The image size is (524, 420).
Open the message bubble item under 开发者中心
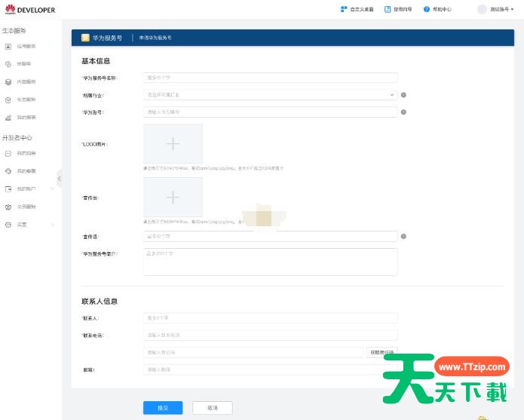pyautogui.click(x=20, y=153)
